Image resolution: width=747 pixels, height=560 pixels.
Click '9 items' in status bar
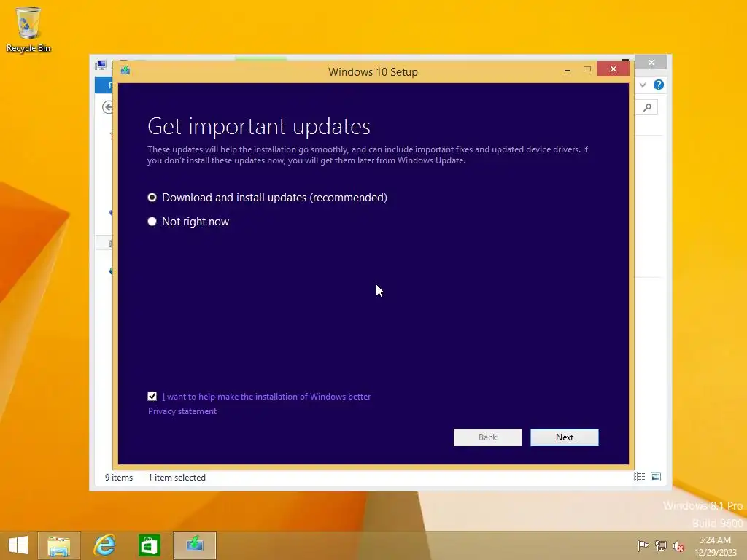click(119, 477)
